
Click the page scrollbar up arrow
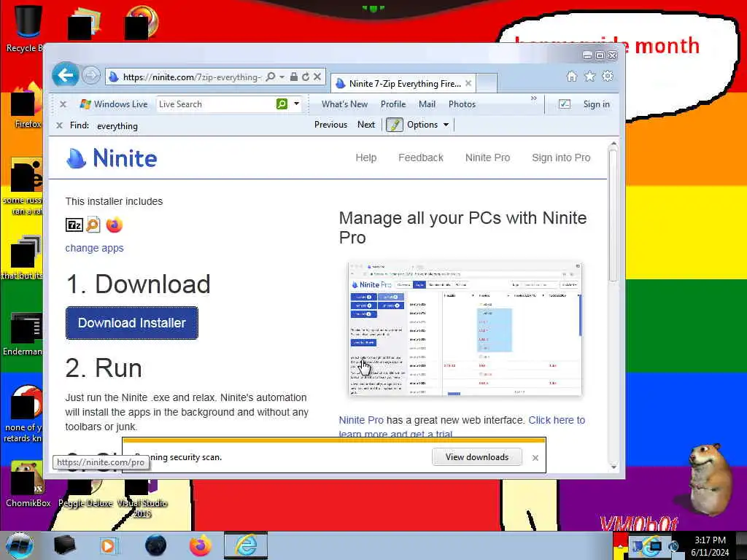click(x=614, y=144)
